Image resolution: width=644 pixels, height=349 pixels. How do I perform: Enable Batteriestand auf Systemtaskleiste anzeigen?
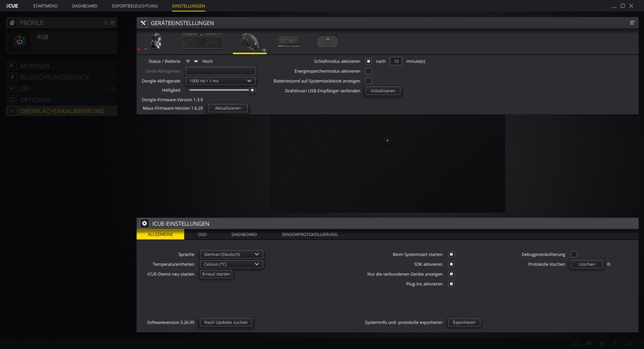pos(368,81)
